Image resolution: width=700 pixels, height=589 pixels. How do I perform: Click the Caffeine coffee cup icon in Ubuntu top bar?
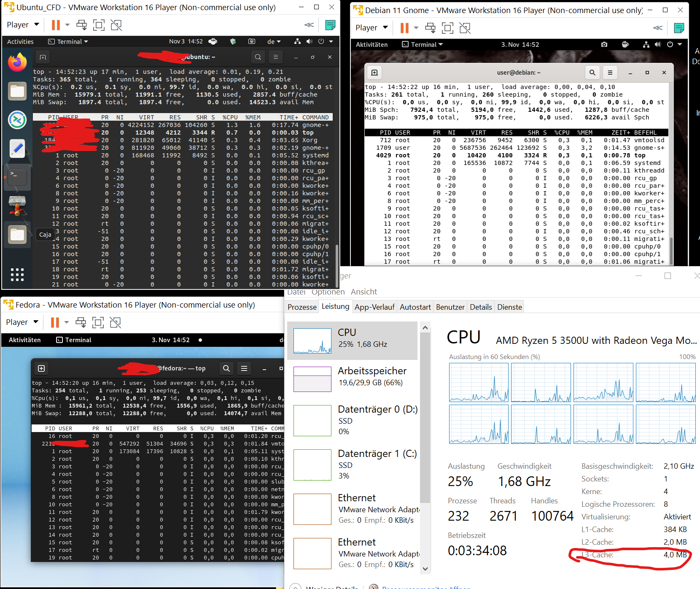[x=213, y=41]
